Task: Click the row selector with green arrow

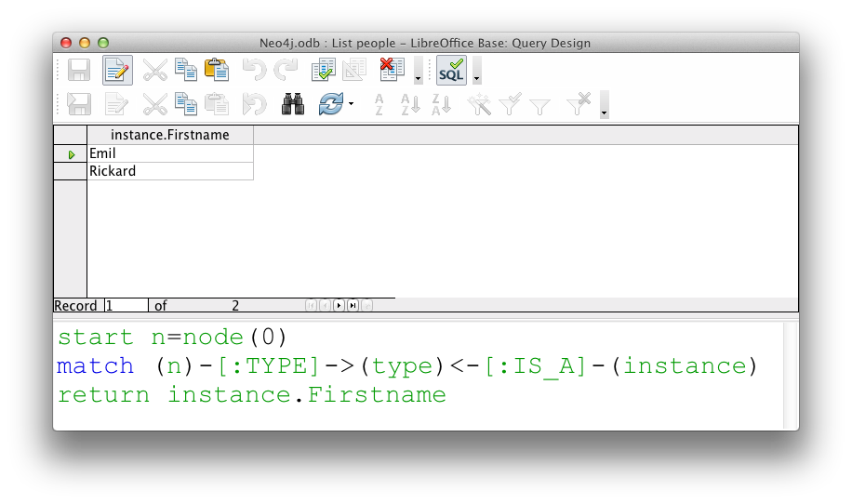Action: coord(70,153)
